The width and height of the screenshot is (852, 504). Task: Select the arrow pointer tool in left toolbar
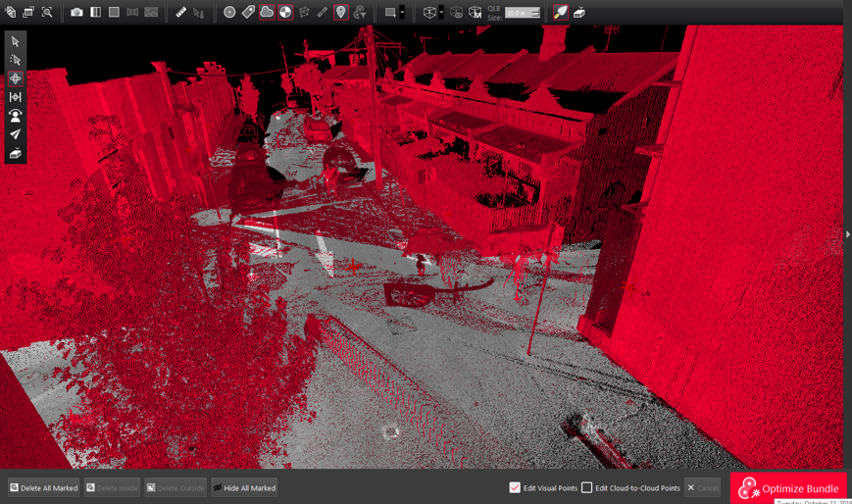pyautogui.click(x=15, y=42)
